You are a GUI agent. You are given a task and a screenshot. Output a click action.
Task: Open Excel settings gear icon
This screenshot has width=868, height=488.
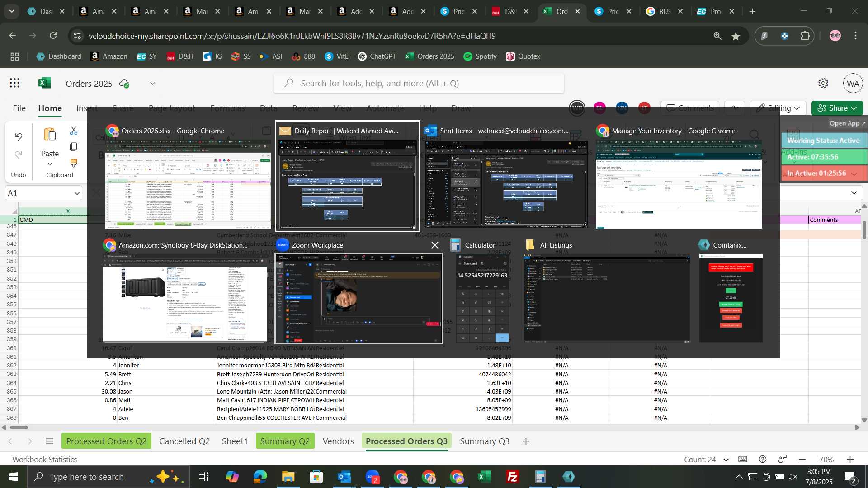[823, 83]
